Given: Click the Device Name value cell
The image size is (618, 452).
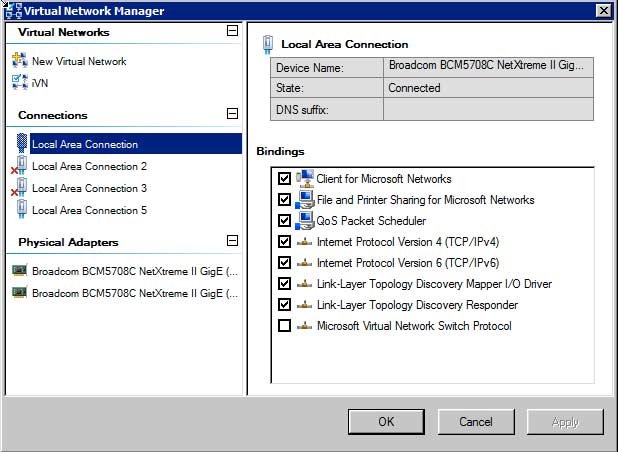Looking at the screenshot, I should (488, 67).
